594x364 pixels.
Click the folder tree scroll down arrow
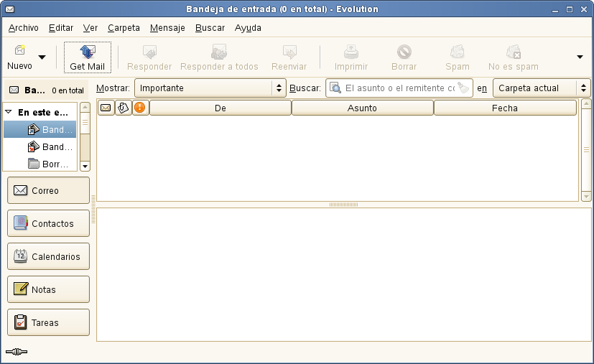(x=85, y=167)
